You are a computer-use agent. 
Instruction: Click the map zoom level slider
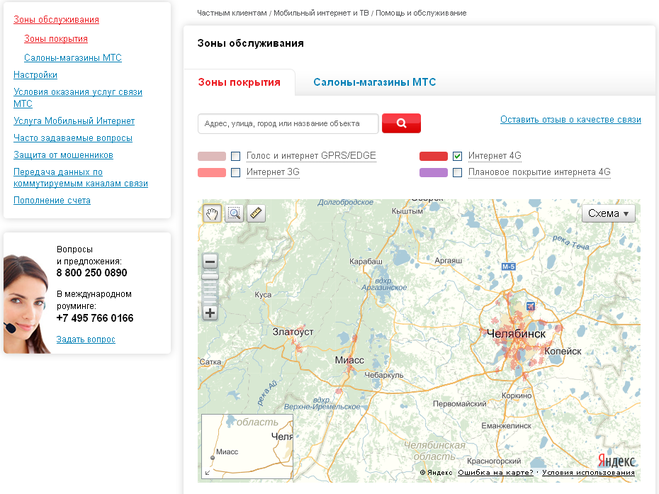[x=210, y=287]
